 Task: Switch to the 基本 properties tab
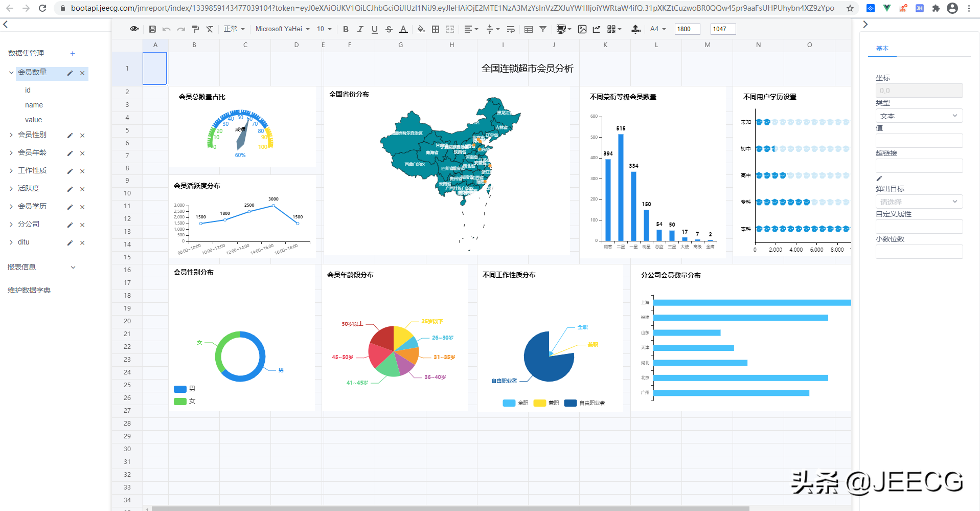coord(882,49)
